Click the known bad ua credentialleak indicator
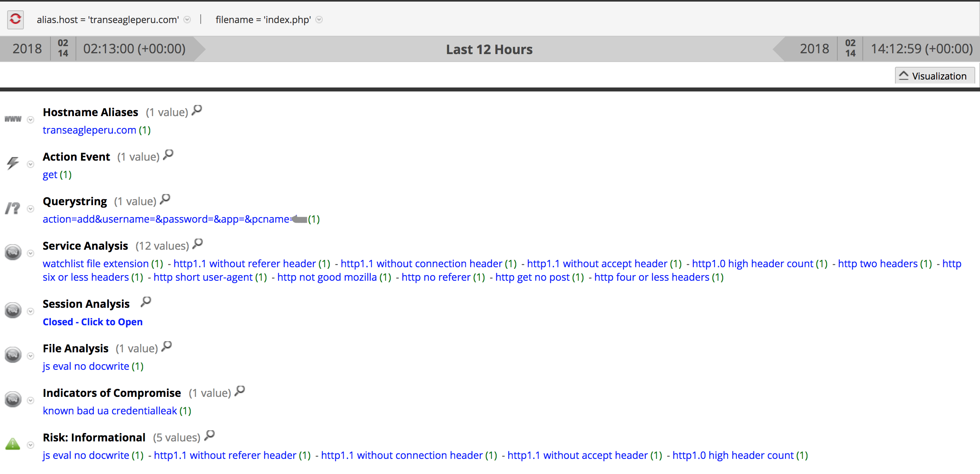 (110, 410)
